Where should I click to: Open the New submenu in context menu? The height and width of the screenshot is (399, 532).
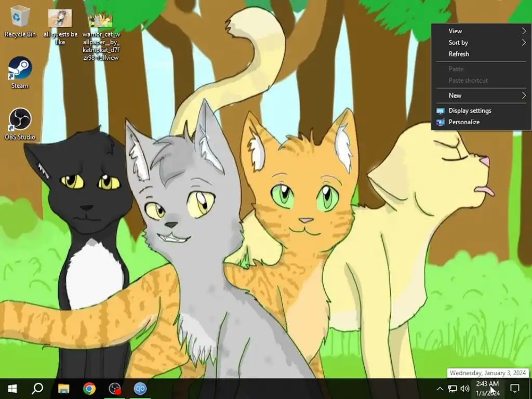(481, 96)
